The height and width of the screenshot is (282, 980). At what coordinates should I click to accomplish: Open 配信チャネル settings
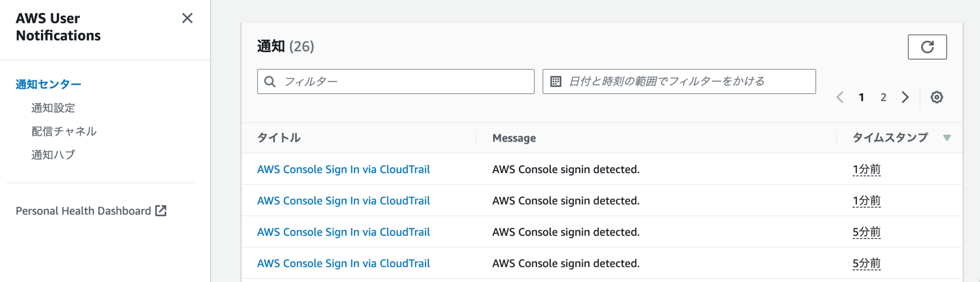pos(63,131)
